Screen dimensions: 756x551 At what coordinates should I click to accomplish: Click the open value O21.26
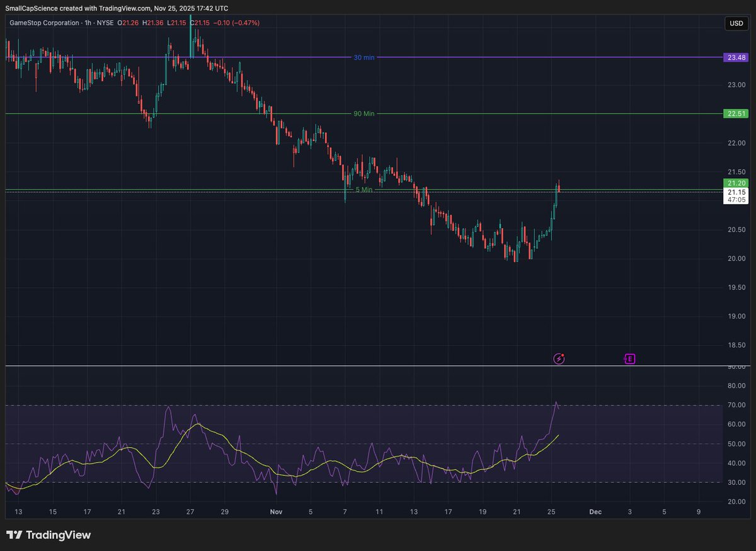pyautogui.click(x=129, y=23)
